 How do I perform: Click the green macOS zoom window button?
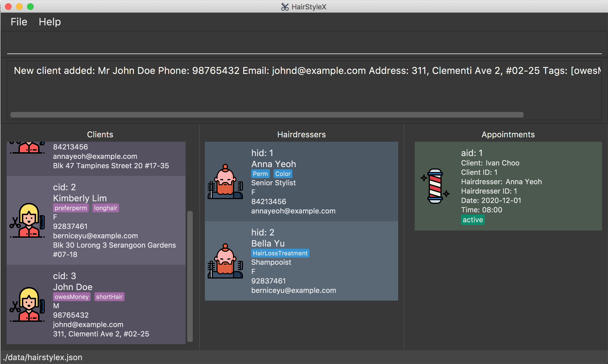[30, 7]
